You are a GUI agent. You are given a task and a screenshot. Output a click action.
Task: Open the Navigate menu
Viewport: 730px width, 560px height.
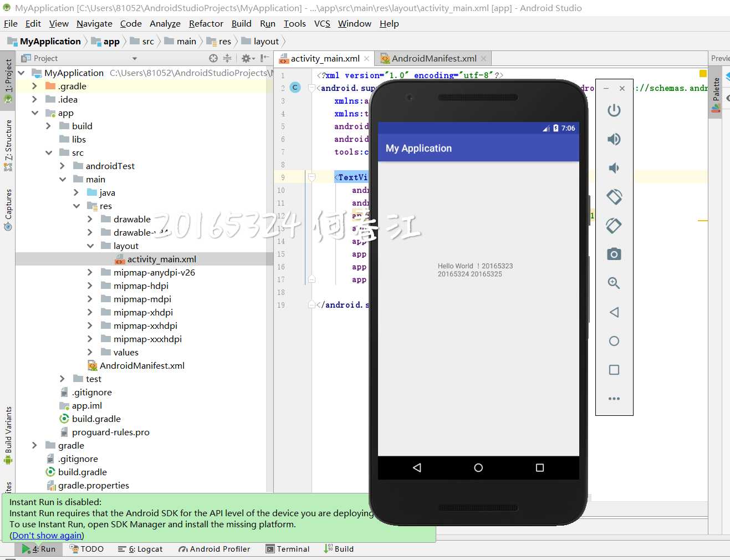(94, 23)
